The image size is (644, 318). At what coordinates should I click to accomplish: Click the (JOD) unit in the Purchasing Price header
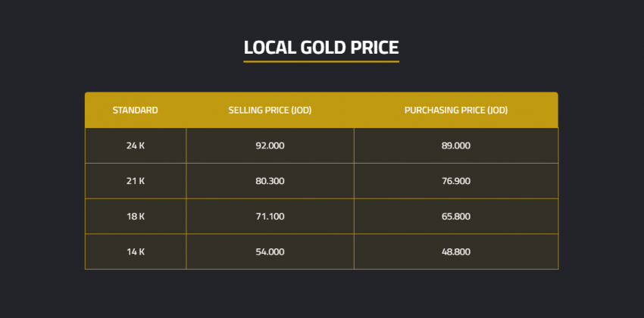coord(498,111)
